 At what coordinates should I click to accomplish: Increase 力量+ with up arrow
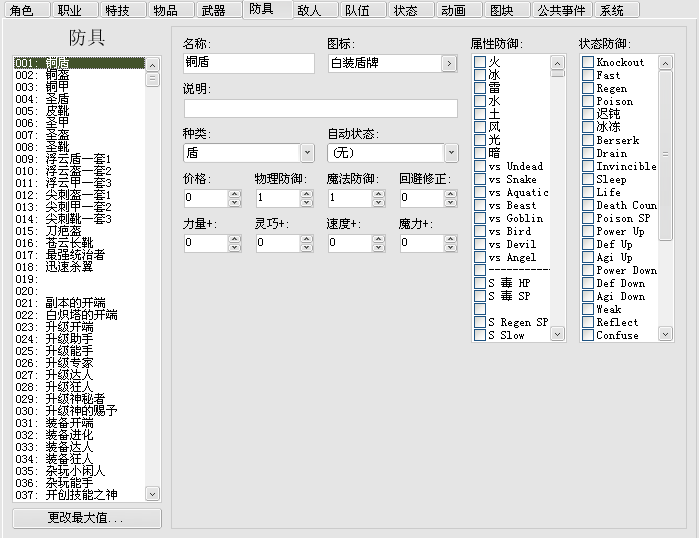point(234,239)
